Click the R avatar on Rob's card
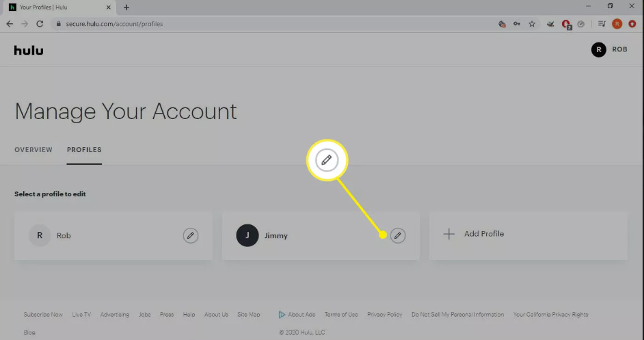The width and height of the screenshot is (644, 340). pyautogui.click(x=40, y=235)
